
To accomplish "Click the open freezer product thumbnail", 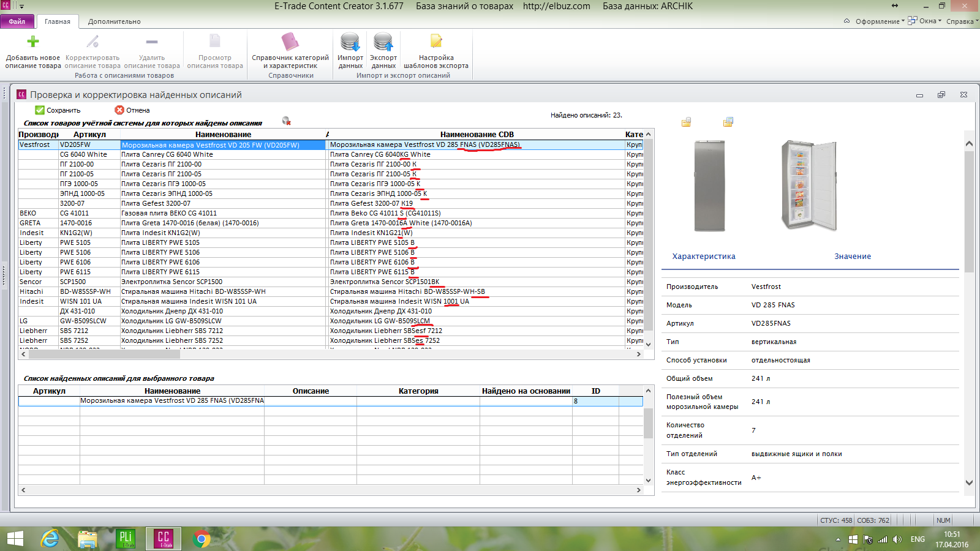I will tap(810, 186).
